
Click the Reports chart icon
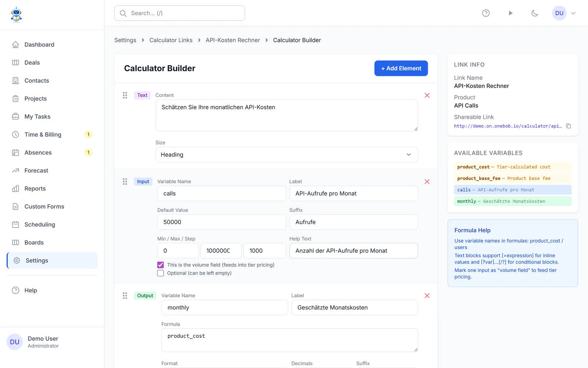(x=15, y=189)
